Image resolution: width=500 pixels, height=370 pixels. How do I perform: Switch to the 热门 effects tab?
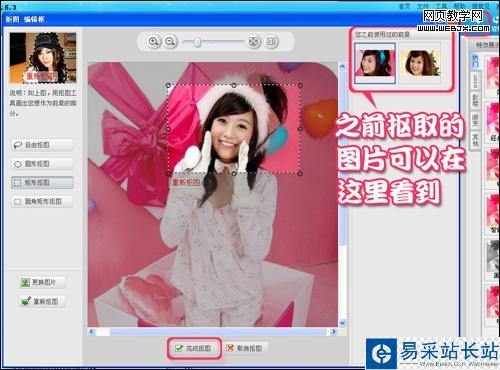click(475, 61)
